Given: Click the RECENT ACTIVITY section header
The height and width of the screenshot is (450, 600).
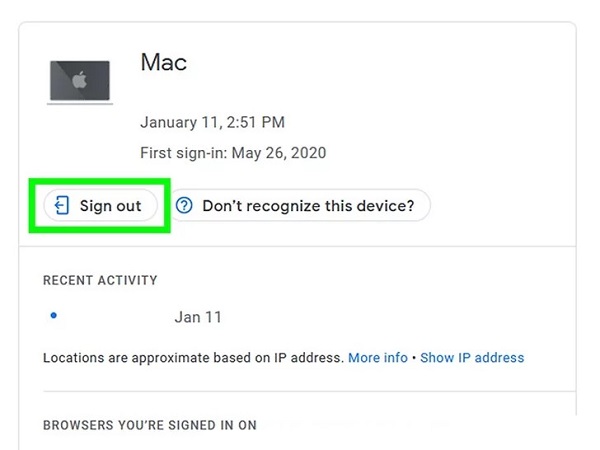Looking at the screenshot, I should coord(100,280).
